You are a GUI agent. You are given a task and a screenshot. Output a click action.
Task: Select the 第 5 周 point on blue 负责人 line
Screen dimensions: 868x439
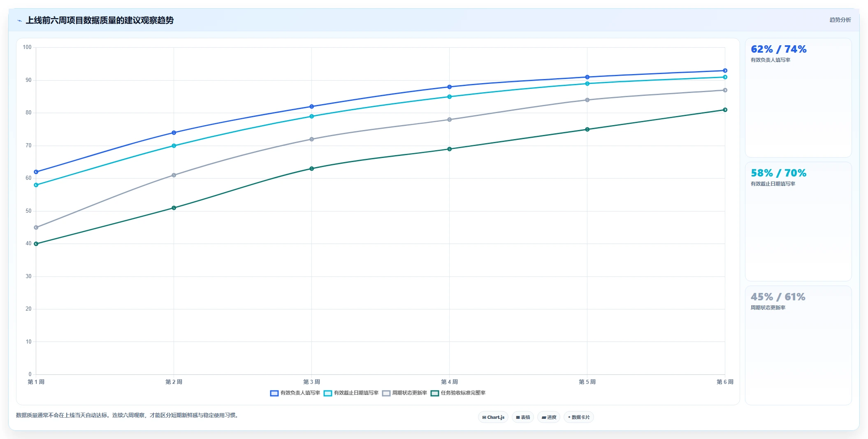tap(587, 77)
